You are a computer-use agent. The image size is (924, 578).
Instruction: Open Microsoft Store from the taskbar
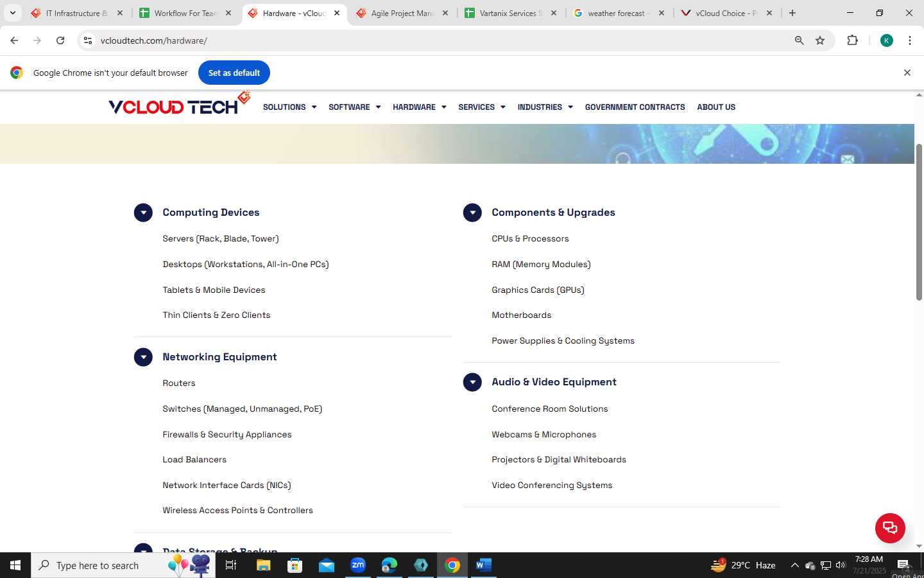pyautogui.click(x=295, y=565)
